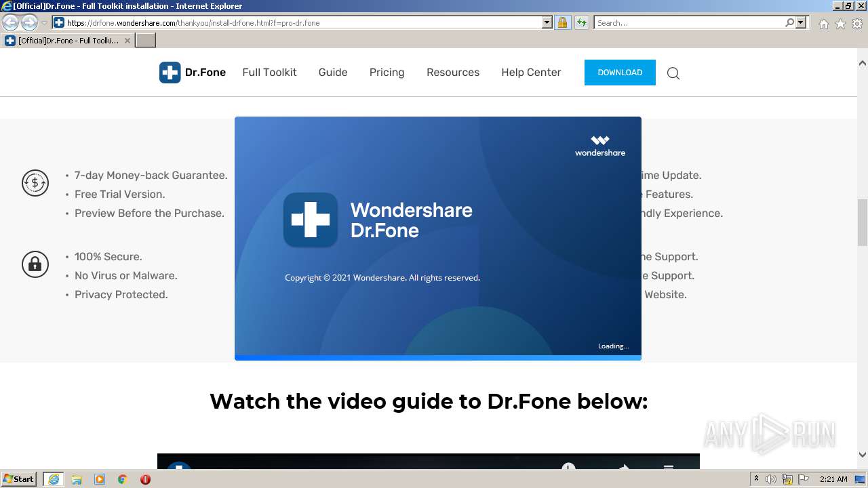Click the Internet Explorer back arrow
868x488 pixels.
pyautogui.click(x=11, y=23)
